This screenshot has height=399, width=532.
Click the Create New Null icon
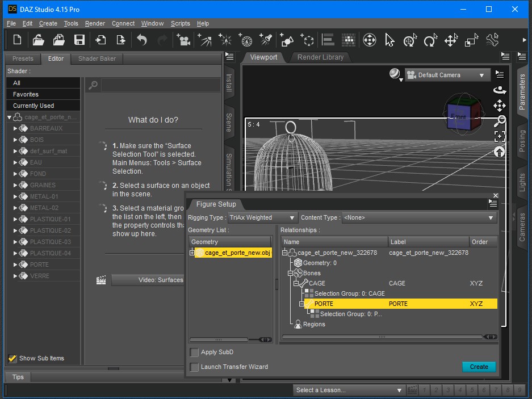pyautogui.click(x=307, y=40)
